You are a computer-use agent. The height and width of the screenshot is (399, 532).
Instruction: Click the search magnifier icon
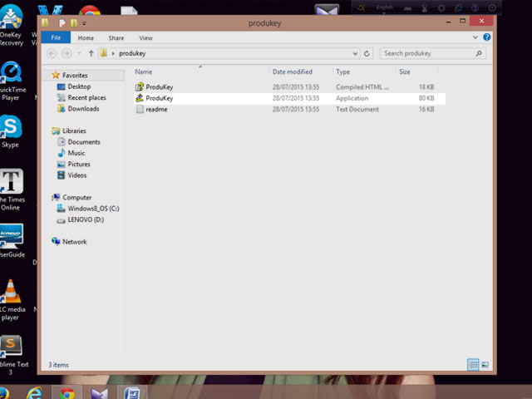pos(479,53)
